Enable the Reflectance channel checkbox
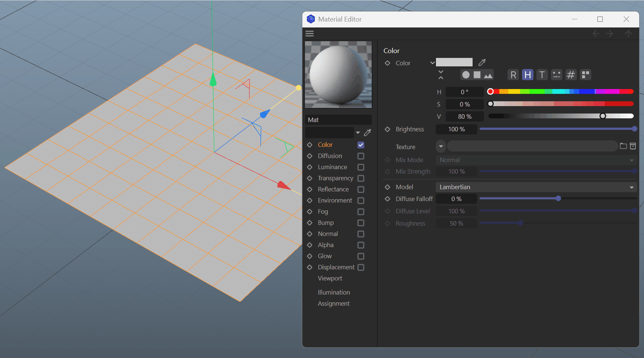The image size is (644, 358). [361, 189]
